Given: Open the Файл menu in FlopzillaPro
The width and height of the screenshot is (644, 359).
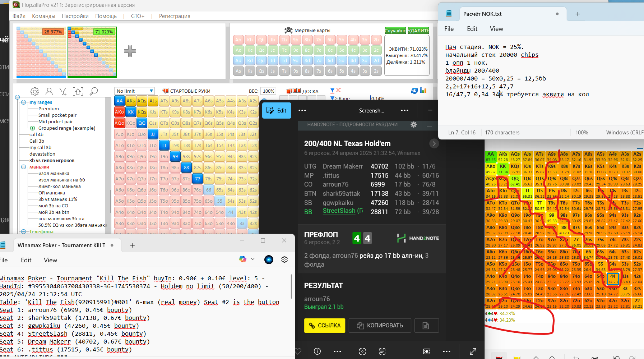Looking at the screenshot, I should 19,16.
